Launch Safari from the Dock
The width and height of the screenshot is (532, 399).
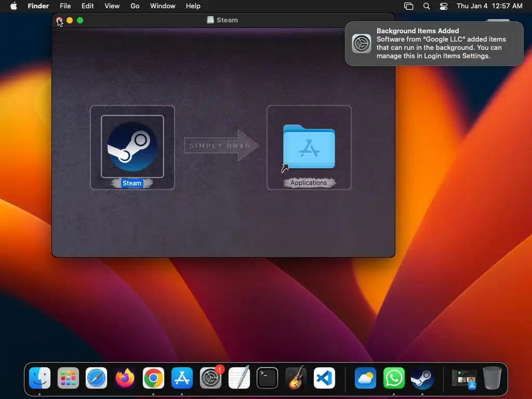96,378
